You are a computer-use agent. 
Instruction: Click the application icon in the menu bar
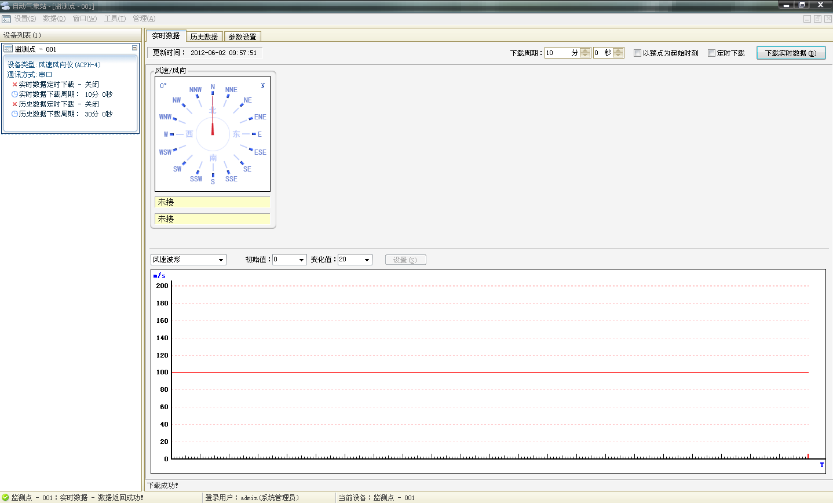pyautogui.click(x=6, y=18)
